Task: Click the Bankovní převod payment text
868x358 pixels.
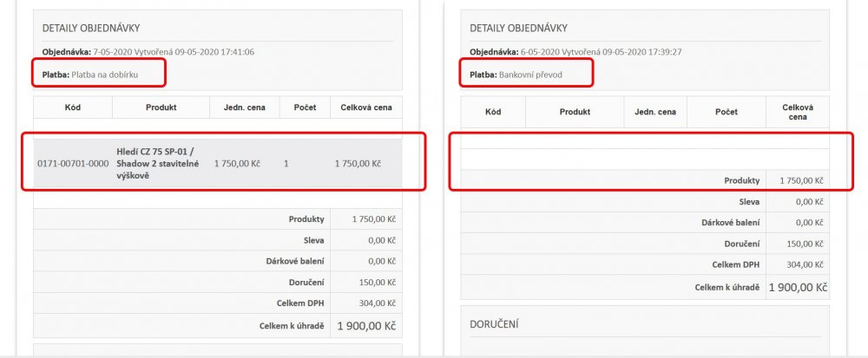Action: coord(530,75)
